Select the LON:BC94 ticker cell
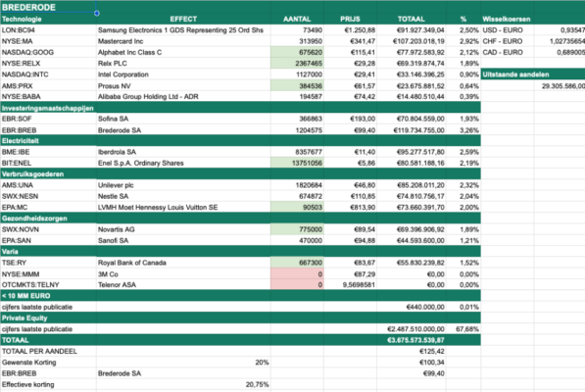This screenshot has height=392, width=585. coord(48,30)
